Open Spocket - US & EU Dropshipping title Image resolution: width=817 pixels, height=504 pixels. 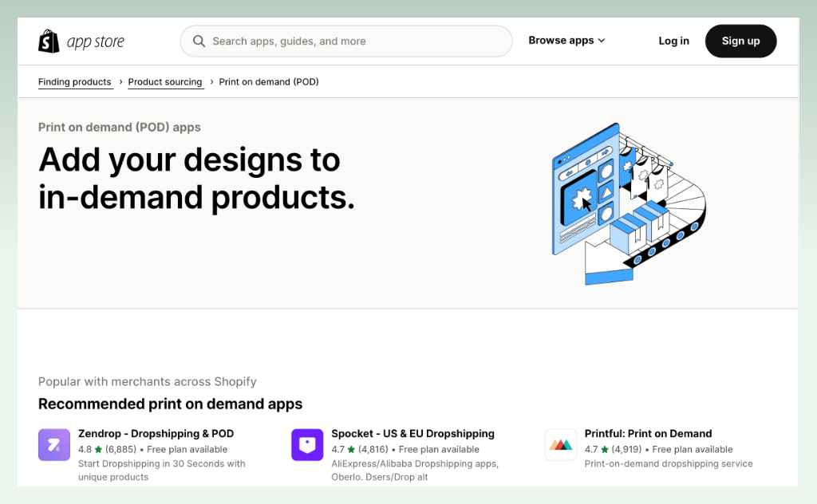point(412,434)
